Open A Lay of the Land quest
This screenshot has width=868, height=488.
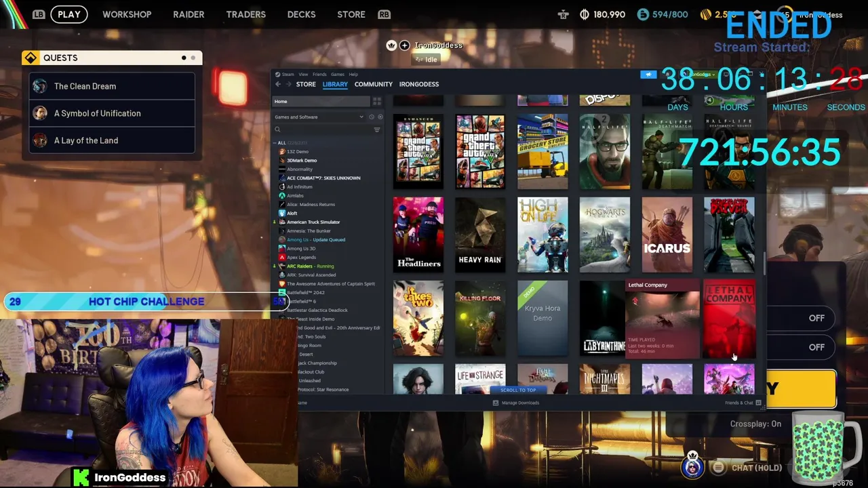click(113, 140)
